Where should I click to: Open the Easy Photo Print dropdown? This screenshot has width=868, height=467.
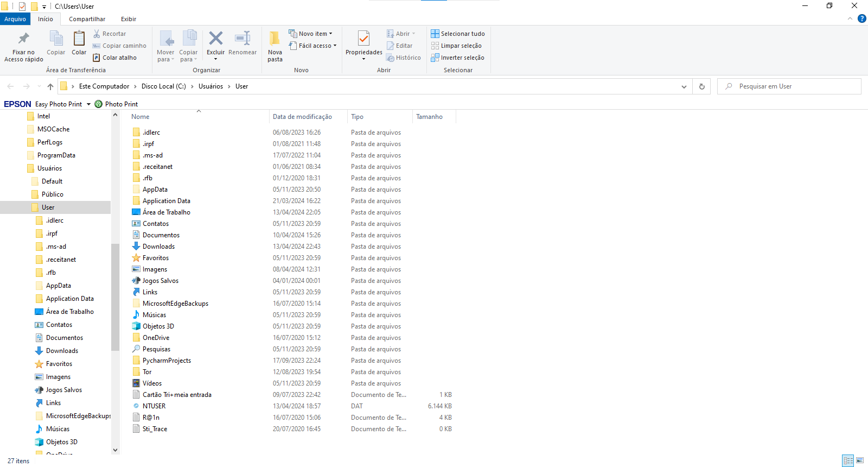pyautogui.click(x=88, y=104)
